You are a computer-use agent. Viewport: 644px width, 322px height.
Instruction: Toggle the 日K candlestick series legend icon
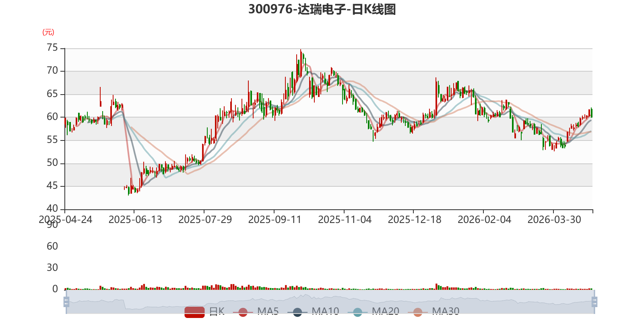click(x=194, y=312)
